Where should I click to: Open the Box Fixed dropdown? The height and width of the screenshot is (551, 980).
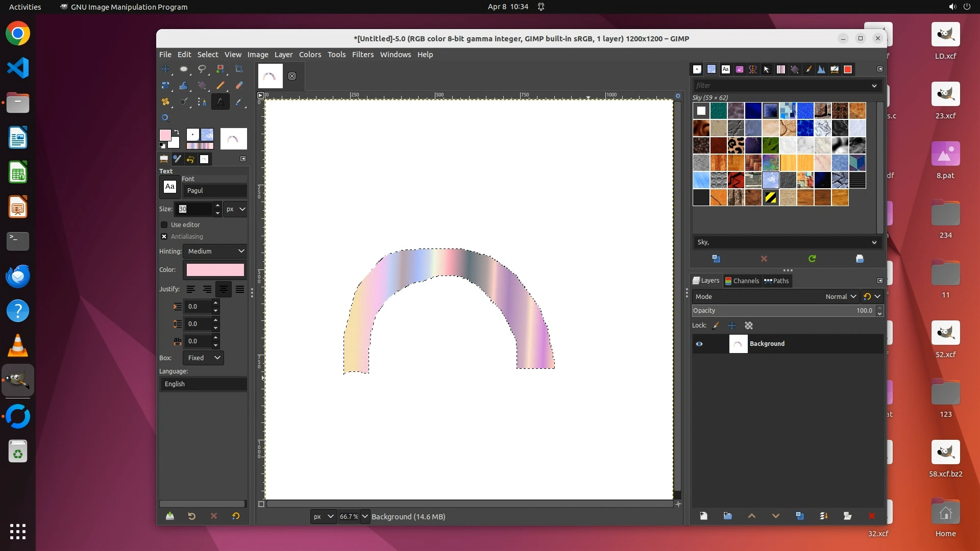pos(203,358)
